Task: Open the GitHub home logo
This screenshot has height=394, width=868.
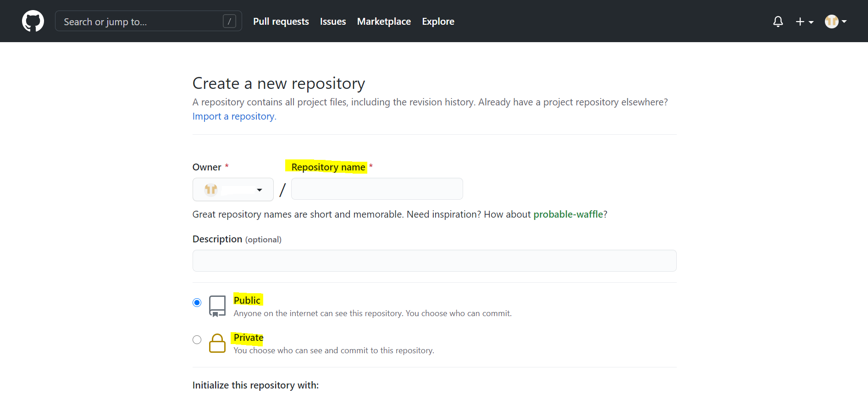Action: click(x=33, y=22)
